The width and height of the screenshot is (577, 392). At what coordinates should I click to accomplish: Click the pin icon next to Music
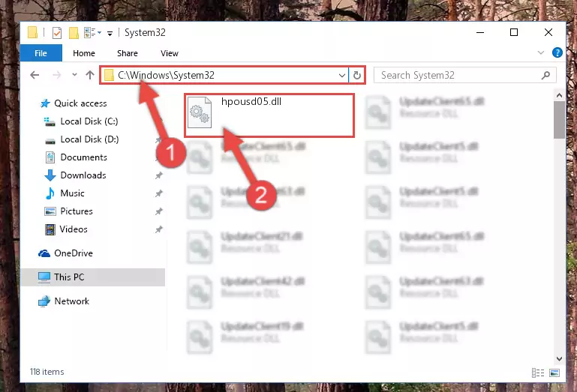(x=158, y=193)
